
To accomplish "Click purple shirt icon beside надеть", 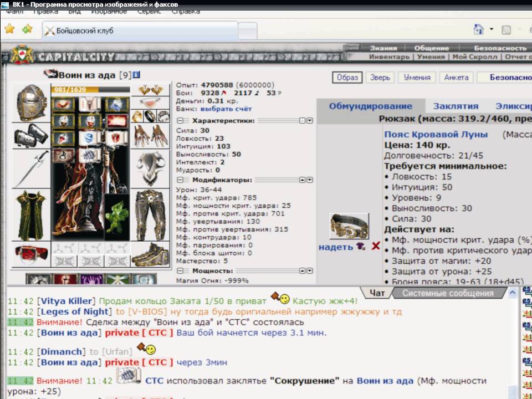I will 361,246.
